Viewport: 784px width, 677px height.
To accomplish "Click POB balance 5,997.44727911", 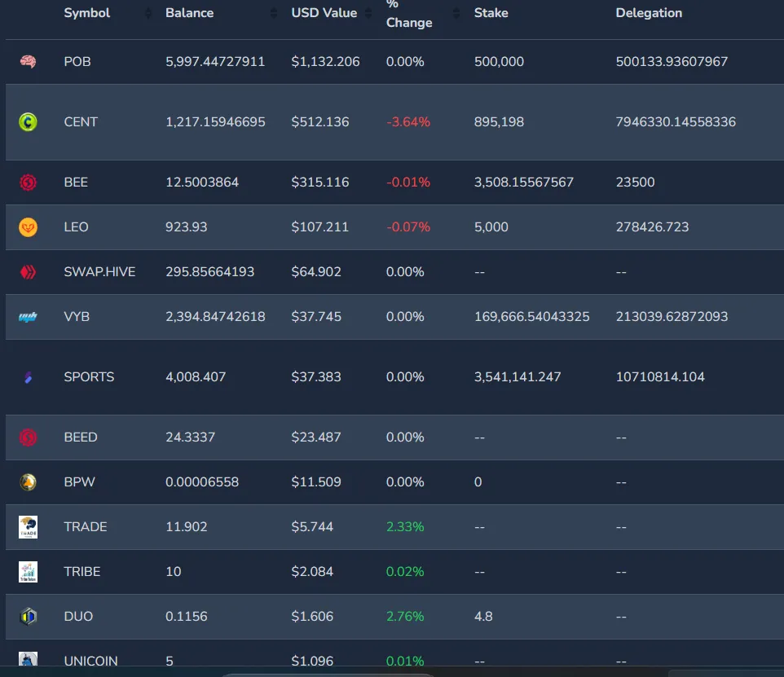I will (x=215, y=61).
